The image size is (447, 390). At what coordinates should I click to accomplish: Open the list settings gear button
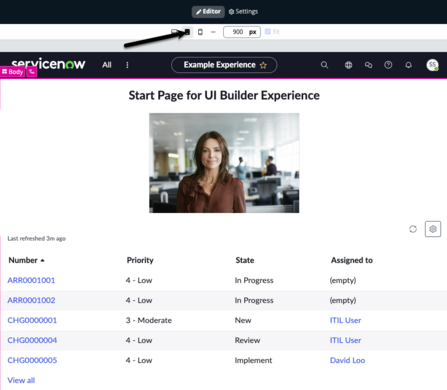coord(433,229)
